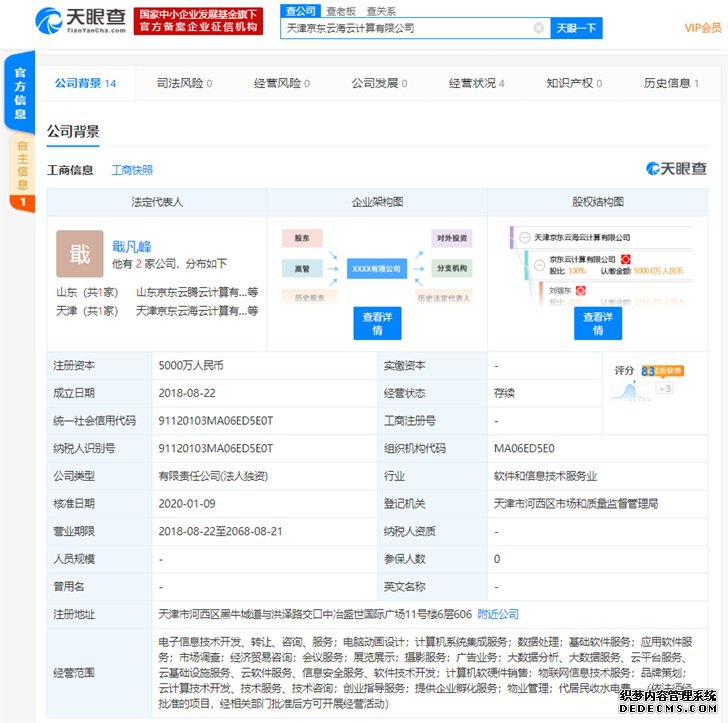Screen dimensions: 728x723
Task: Select business term 2018-08-22至2068-08-21
Action: [x=220, y=531]
